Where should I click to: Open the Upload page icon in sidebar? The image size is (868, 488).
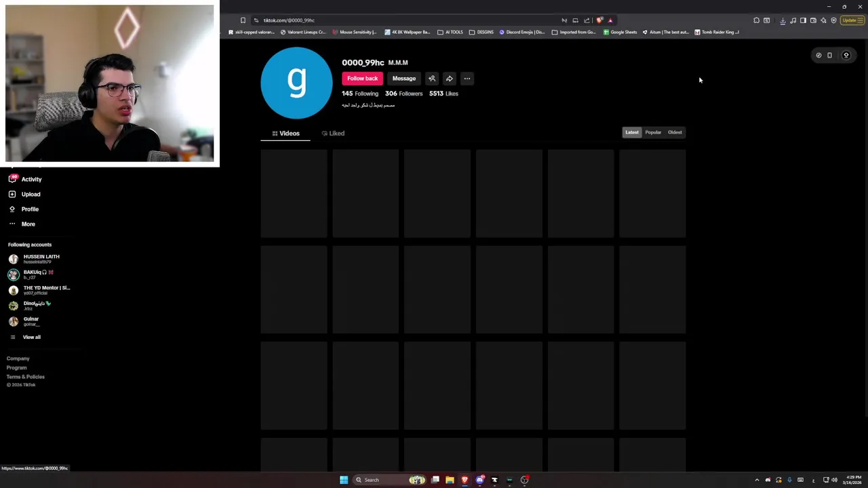click(12, 194)
